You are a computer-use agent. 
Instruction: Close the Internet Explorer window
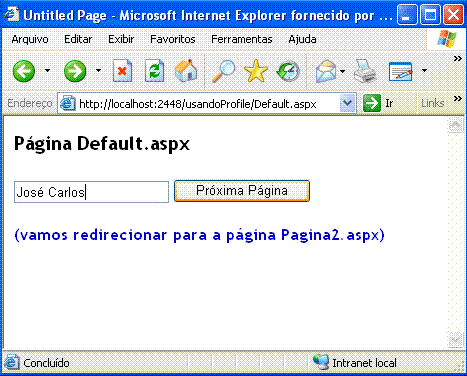pos(453,15)
